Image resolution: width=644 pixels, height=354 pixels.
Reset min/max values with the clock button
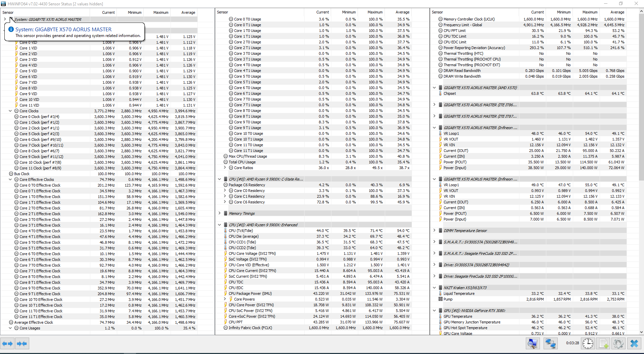[588, 344]
